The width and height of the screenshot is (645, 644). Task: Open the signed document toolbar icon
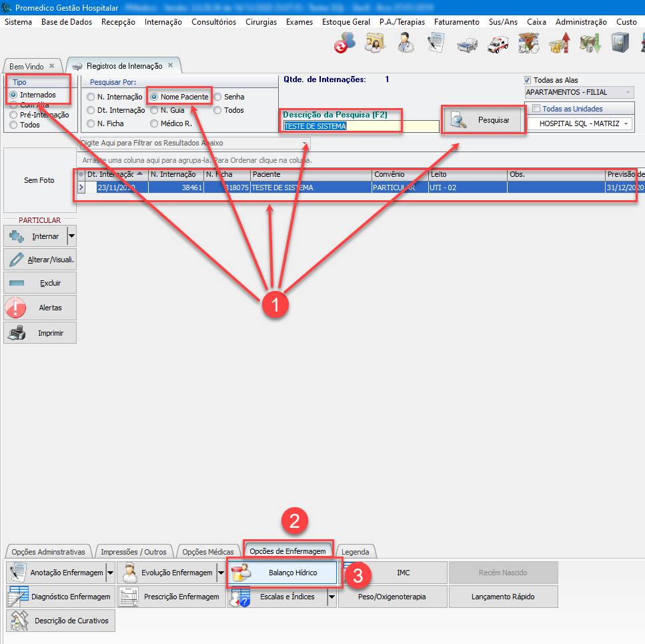click(x=436, y=44)
